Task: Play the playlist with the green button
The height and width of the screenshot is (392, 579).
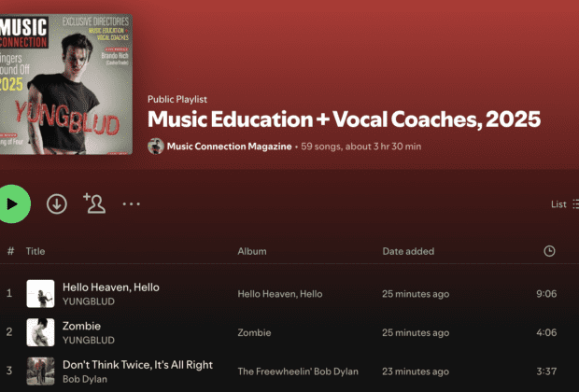Action: click(x=12, y=203)
